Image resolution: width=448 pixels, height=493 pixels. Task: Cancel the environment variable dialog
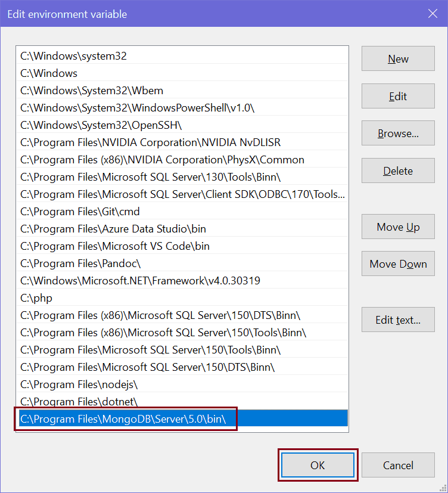398,465
